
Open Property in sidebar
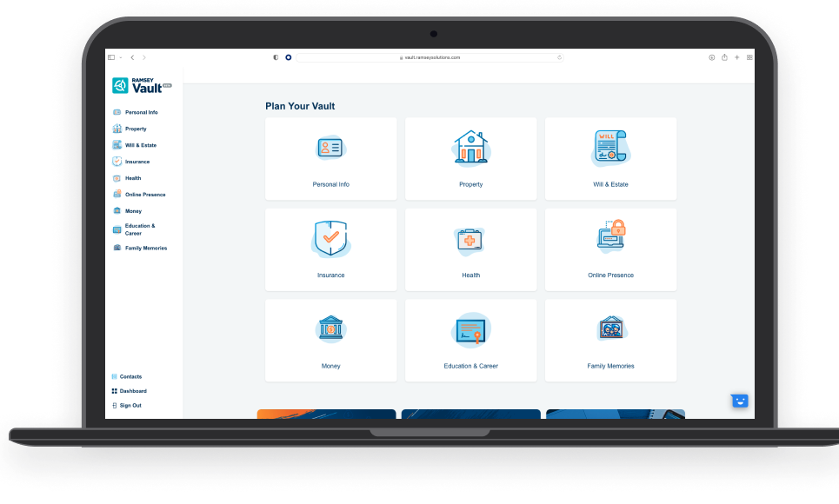[130, 129]
